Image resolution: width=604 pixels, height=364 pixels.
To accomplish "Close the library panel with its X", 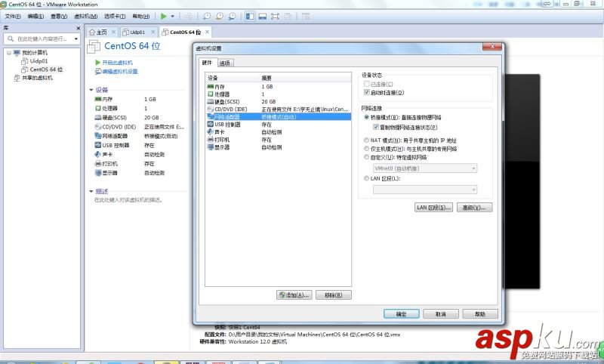I will [x=79, y=28].
